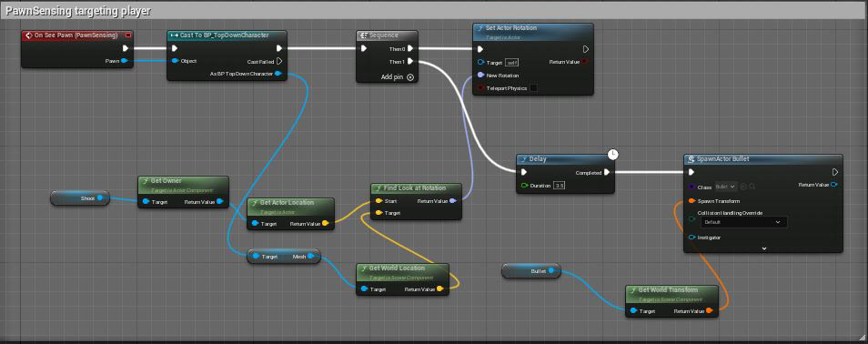Click the browse-to-asset icon beside Class Bullet

[743, 187]
